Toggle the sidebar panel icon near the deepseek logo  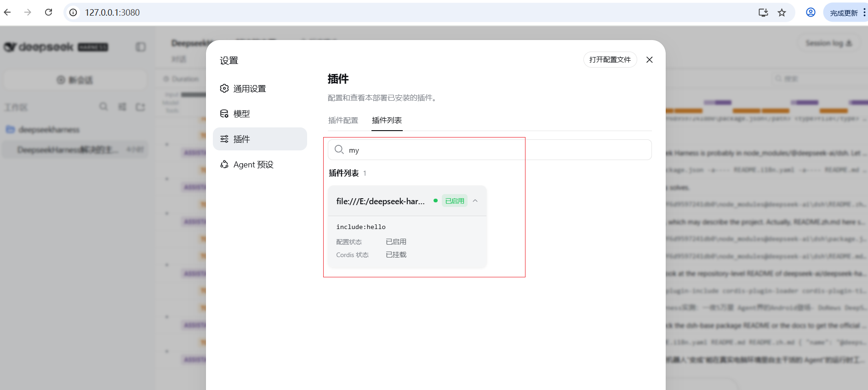141,47
